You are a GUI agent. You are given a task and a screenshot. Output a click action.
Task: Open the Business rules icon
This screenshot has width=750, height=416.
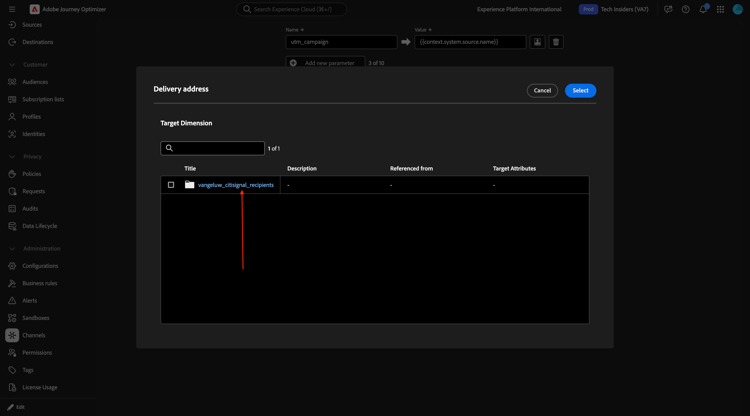pyautogui.click(x=12, y=283)
